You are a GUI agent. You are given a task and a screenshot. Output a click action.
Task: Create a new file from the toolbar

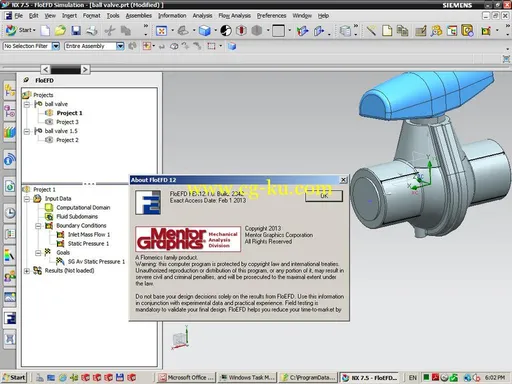45,31
